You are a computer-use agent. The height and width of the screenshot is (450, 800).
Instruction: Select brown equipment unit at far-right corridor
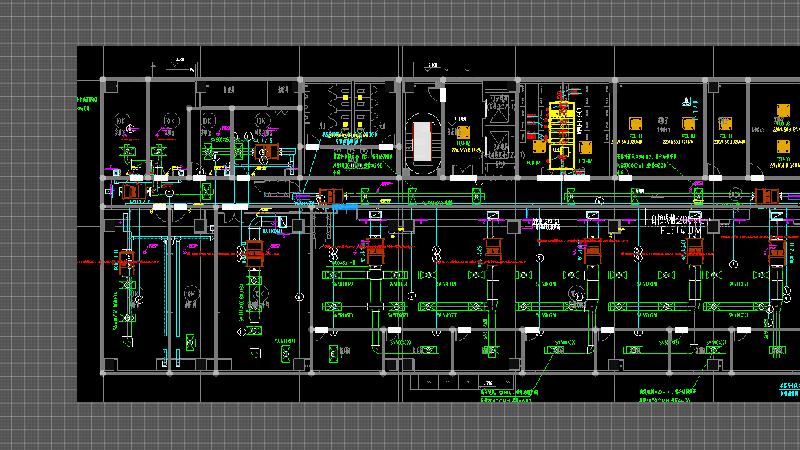click(x=765, y=194)
